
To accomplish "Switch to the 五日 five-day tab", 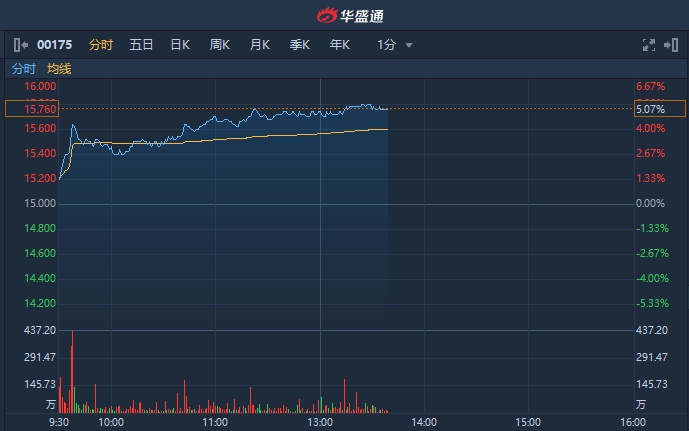I will pos(141,45).
